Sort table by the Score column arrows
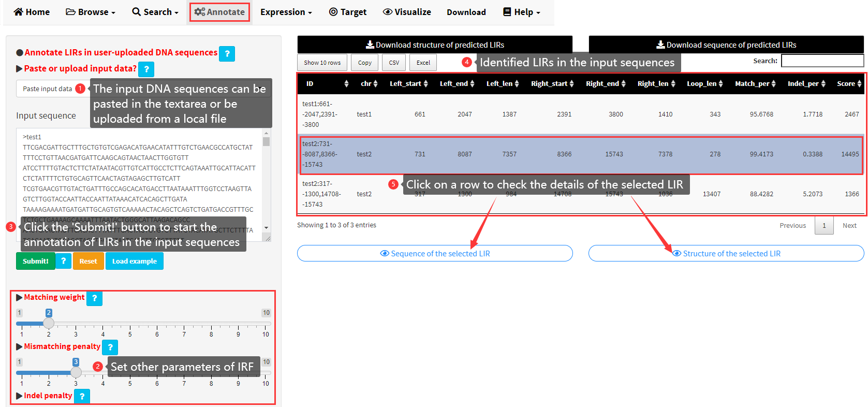 (859, 84)
